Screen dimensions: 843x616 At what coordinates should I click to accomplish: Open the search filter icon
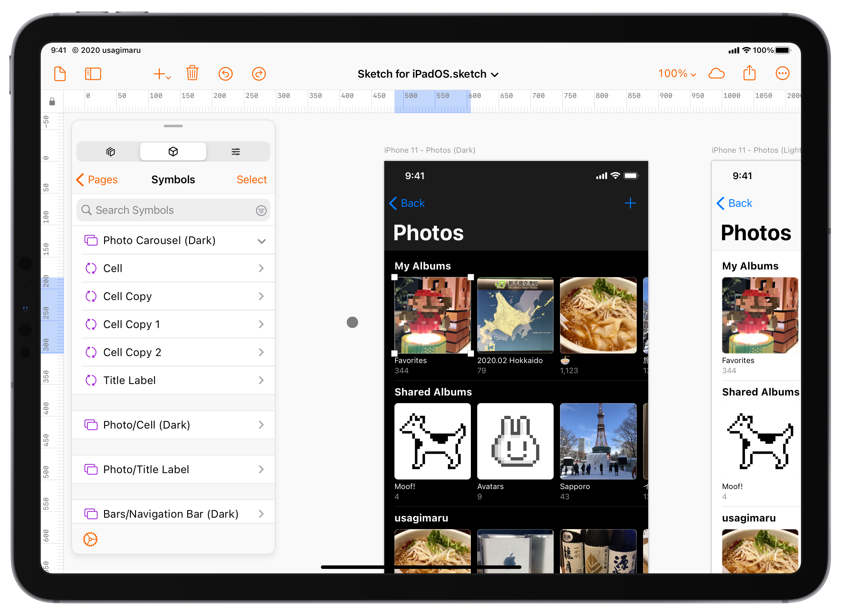point(261,211)
